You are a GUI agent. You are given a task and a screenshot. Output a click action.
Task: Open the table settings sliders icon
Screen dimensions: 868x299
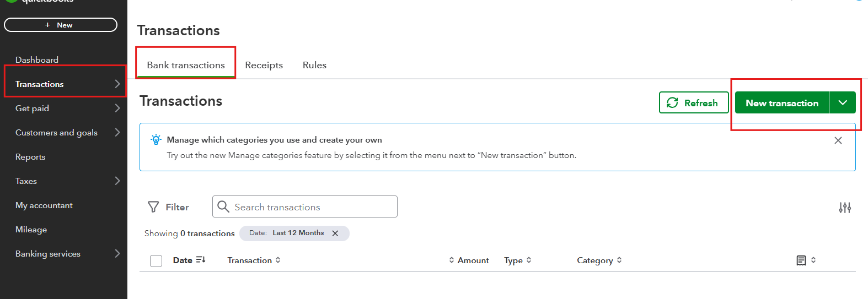click(845, 208)
